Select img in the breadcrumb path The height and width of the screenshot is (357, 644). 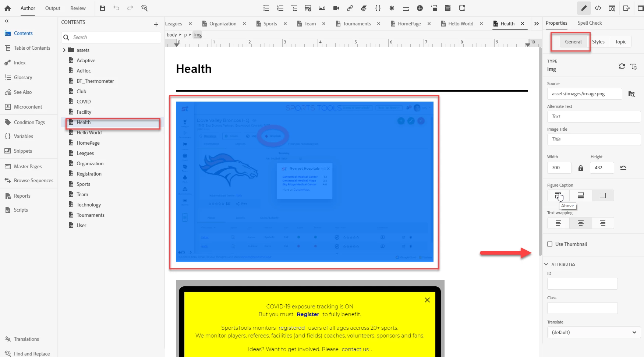[198, 35]
